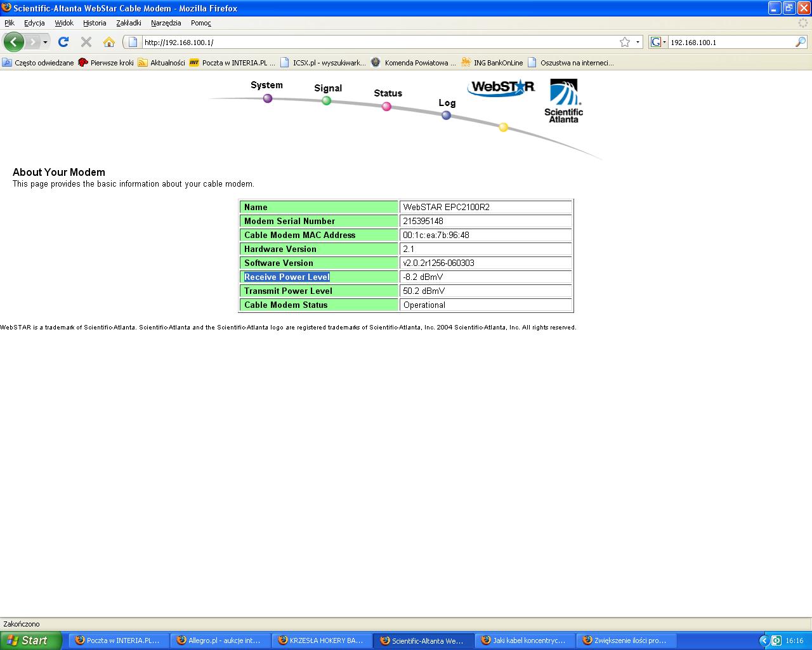The width and height of the screenshot is (812, 650).
Task: Open the Signal page label
Action: click(328, 88)
